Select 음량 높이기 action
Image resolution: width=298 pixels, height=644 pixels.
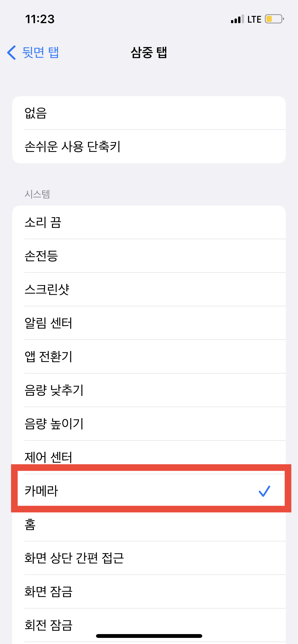[149, 424]
